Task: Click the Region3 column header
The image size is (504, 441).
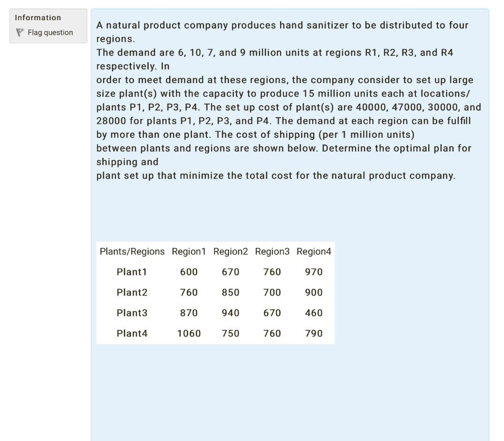Action: pyautogui.click(x=272, y=251)
